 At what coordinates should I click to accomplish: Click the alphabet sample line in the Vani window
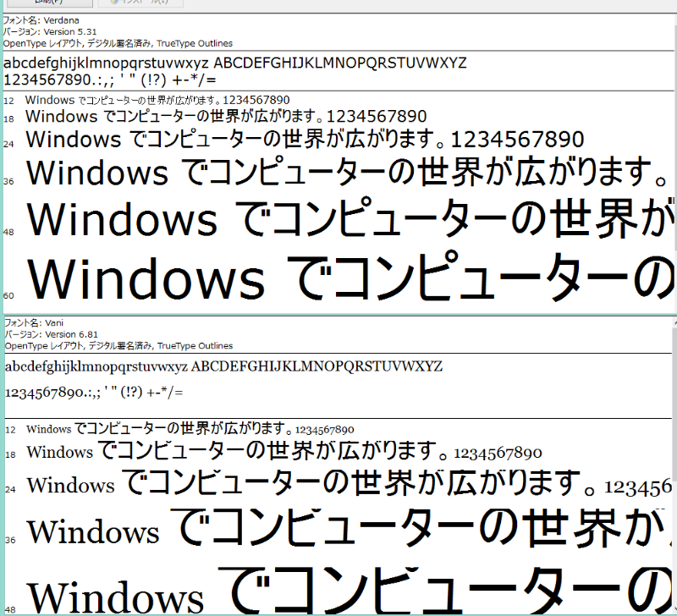pyautogui.click(x=223, y=367)
